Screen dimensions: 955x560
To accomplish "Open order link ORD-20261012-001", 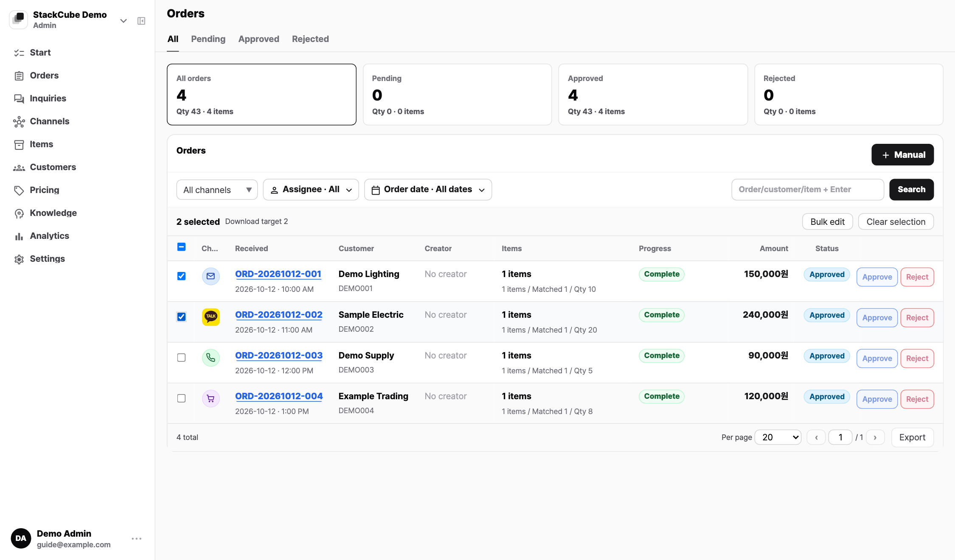I will point(278,274).
